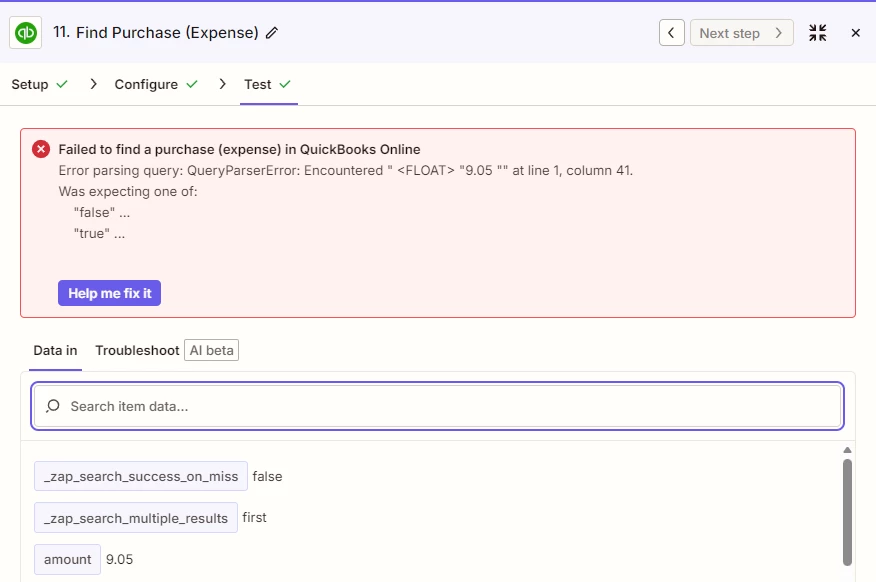The image size is (876, 582).
Task: Focus the Search item data field
Action: pos(437,406)
